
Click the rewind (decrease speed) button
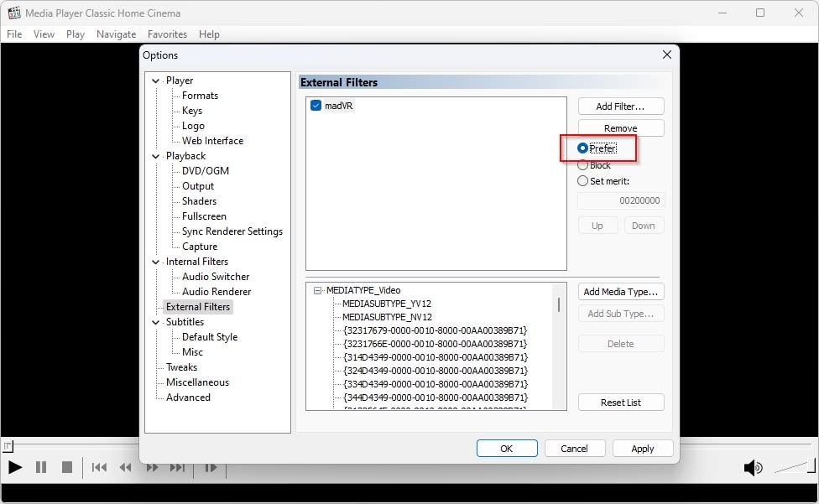pos(125,467)
